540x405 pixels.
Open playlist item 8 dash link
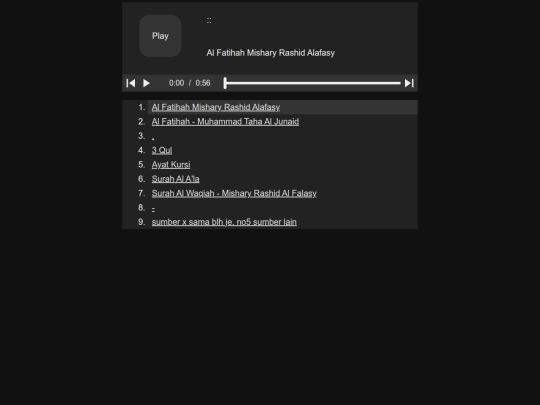coord(153,208)
